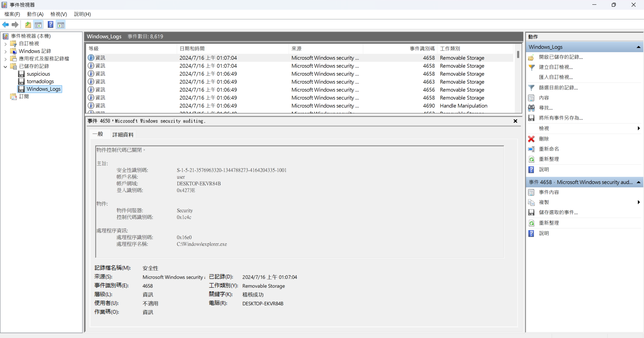Switch to the 詳細資料 tab
Viewport: 644px width, 338px height.
[x=123, y=135]
